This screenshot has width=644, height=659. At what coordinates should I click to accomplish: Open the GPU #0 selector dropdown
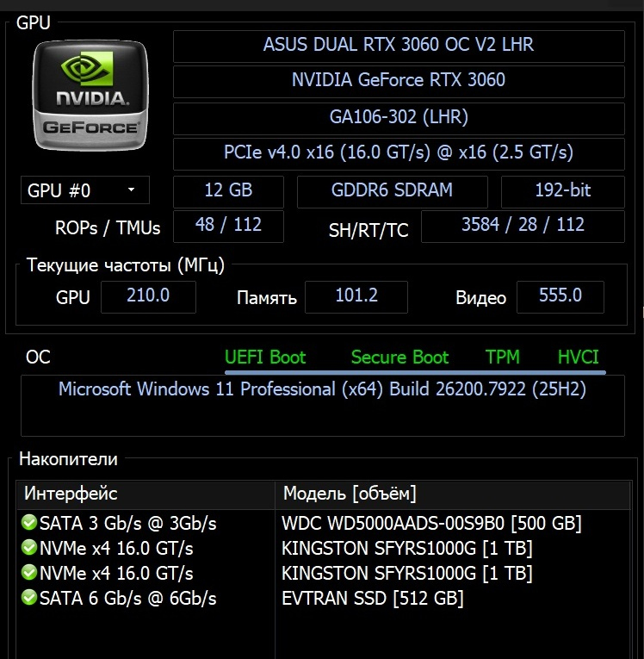coord(84,190)
